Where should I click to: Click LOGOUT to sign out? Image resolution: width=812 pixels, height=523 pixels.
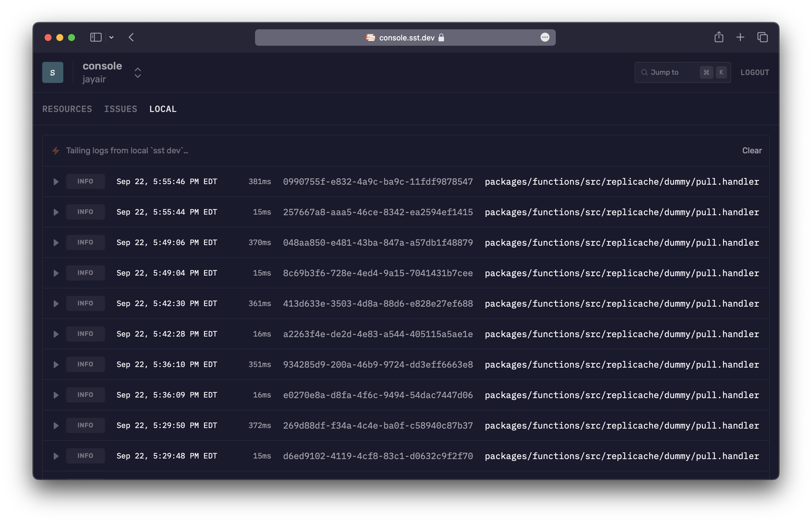click(755, 72)
